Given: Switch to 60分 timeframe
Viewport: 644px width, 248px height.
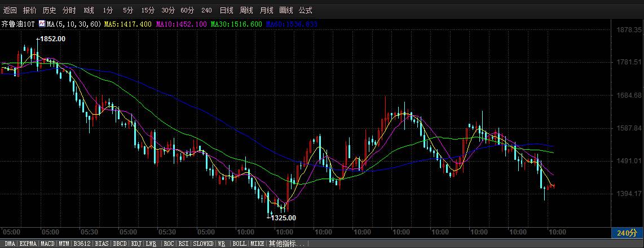Looking at the screenshot, I should tap(187, 10).
